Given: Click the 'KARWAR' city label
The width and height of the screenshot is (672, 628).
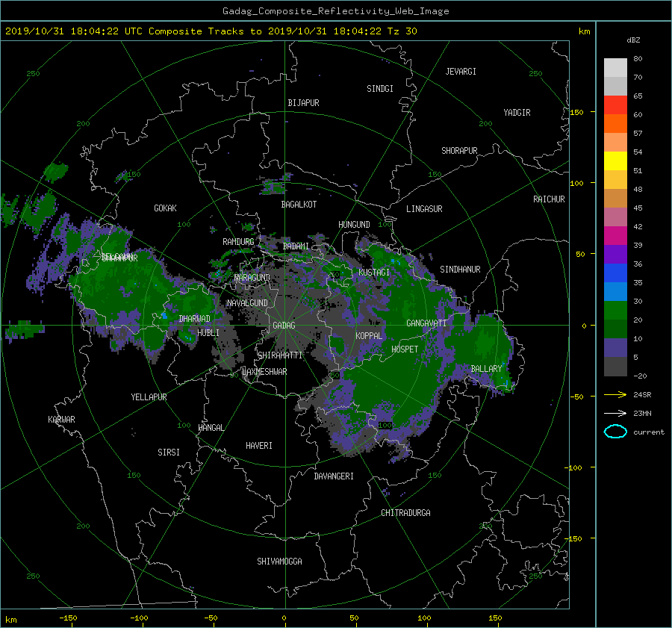Looking at the screenshot, I should pyautogui.click(x=61, y=420).
